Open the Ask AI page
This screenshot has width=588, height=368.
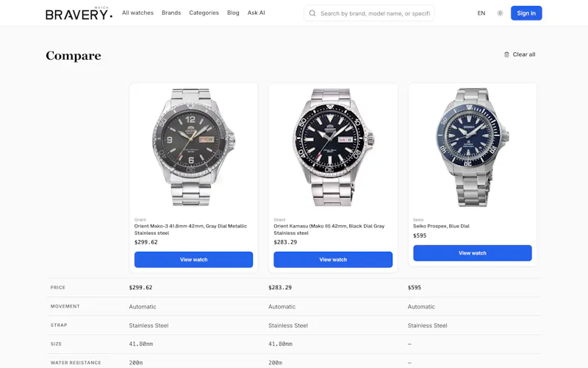[256, 13]
